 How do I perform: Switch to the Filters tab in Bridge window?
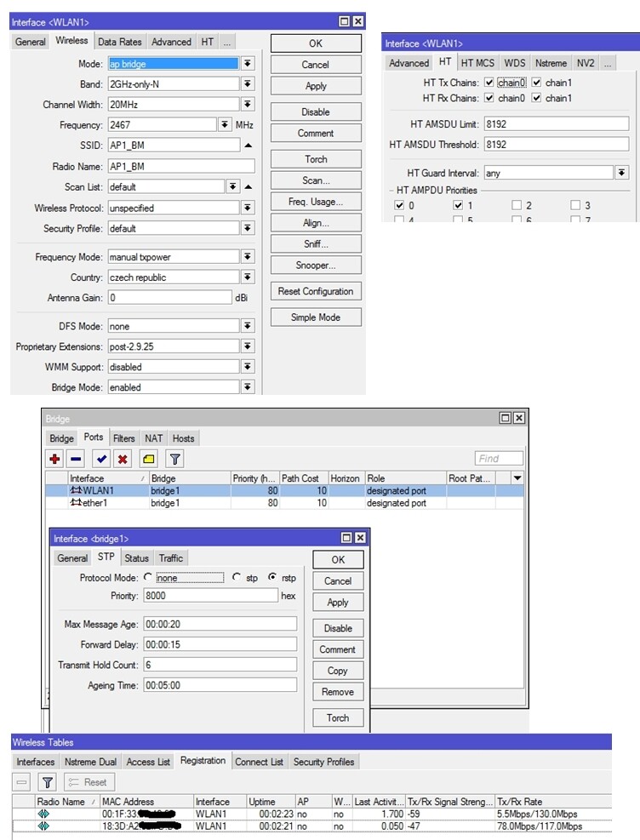pyautogui.click(x=123, y=438)
